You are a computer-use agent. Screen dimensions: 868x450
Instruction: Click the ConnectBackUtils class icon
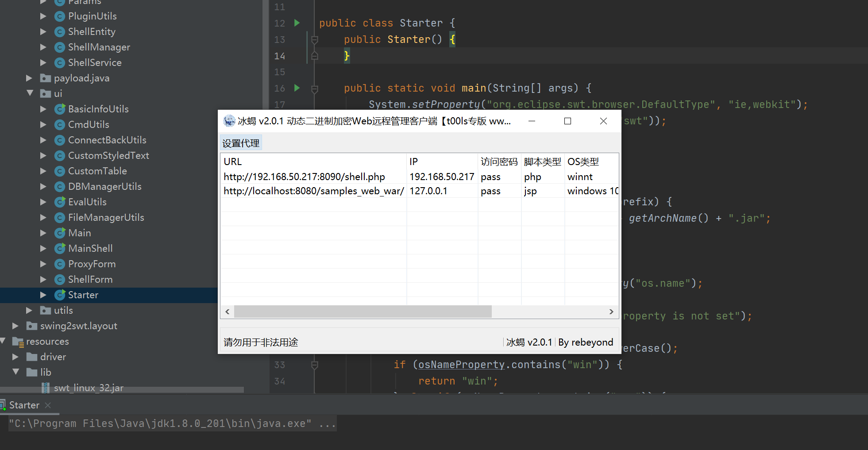click(x=60, y=140)
